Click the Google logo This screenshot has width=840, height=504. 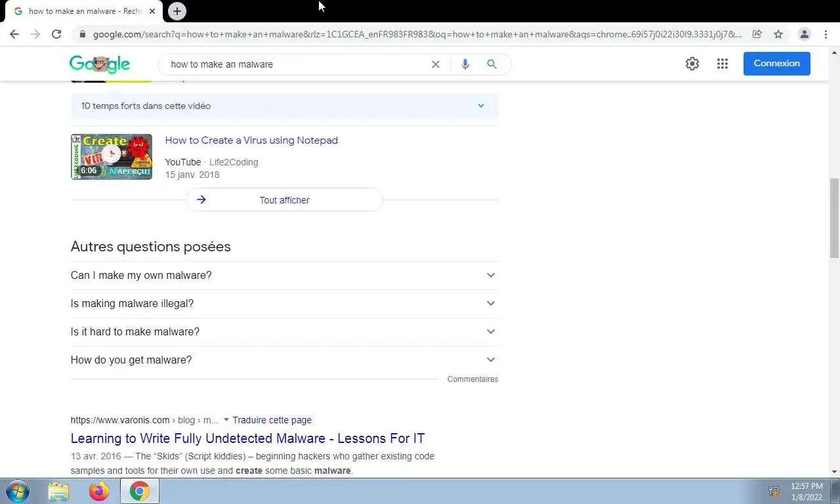click(x=100, y=64)
